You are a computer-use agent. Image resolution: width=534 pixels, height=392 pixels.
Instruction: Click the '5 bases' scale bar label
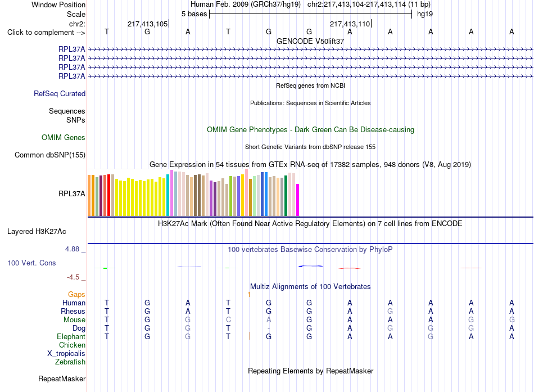(x=194, y=14)
